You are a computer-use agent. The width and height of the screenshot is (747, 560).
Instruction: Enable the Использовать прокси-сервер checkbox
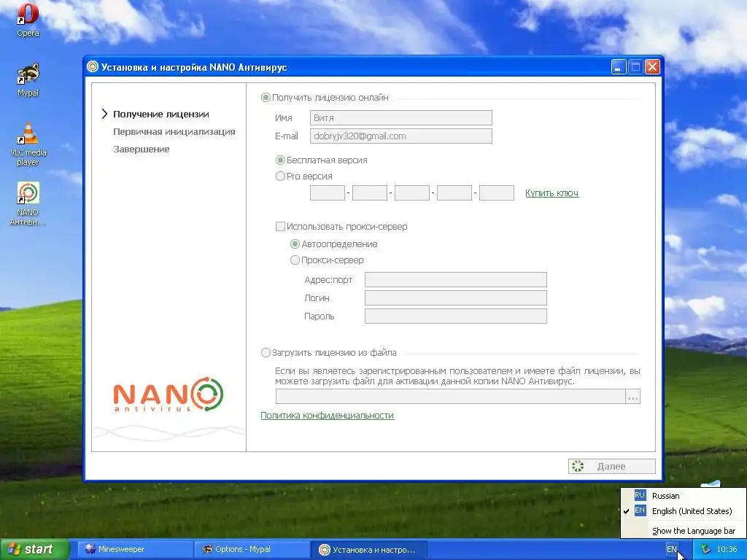[280, 227]
